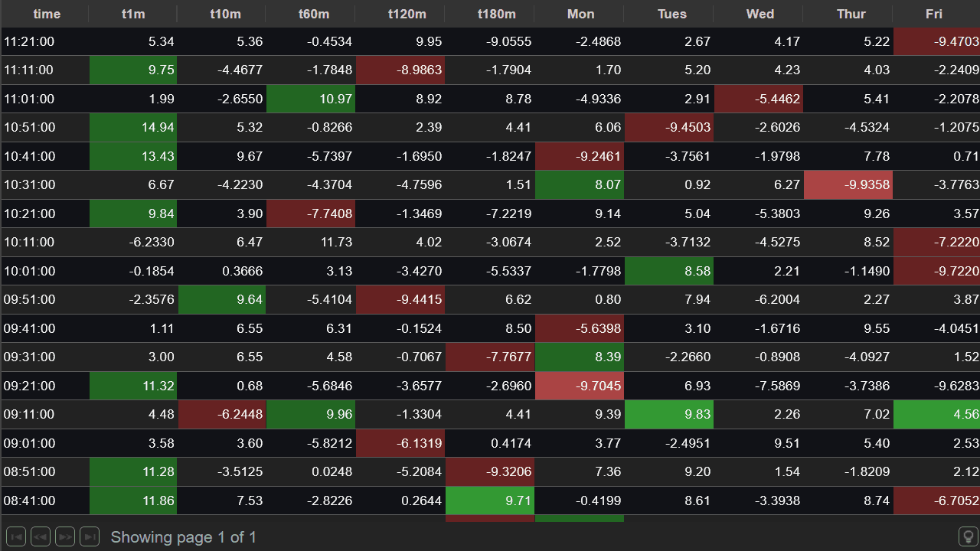
Task: Click the 'Showing page 1 of 1' text
Action: (x=184, y=537)
